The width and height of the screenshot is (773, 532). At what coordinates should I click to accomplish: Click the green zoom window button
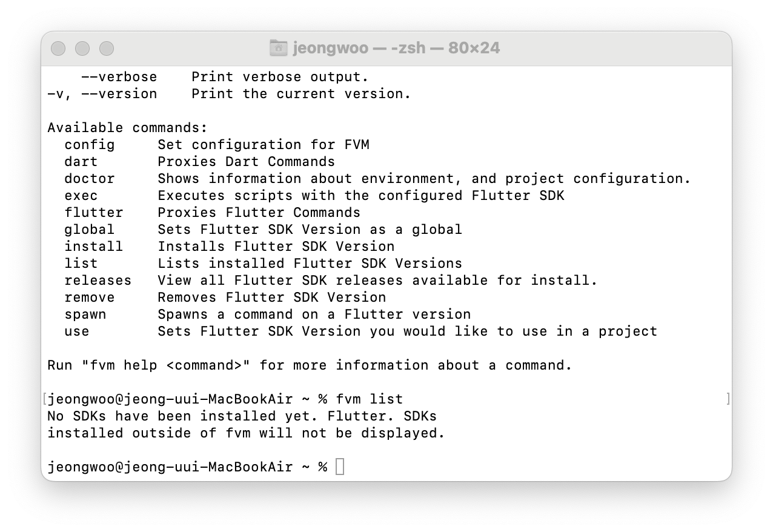pos(107,48)
